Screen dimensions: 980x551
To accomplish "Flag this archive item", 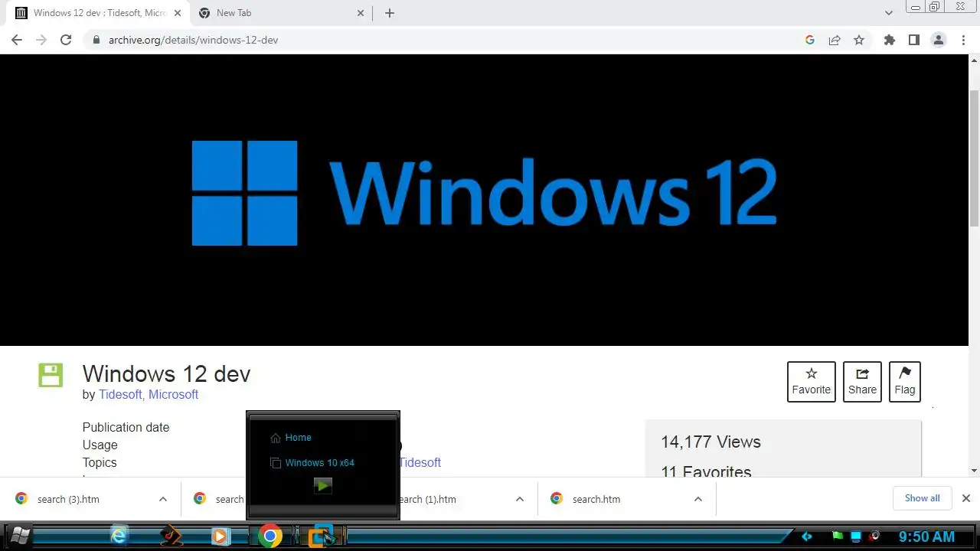I will click(905, 382).
